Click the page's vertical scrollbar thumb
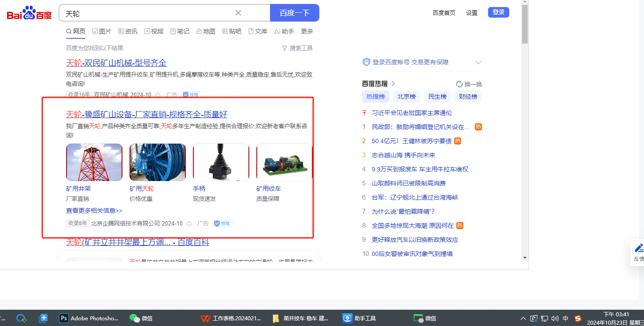 pos(525,24)
